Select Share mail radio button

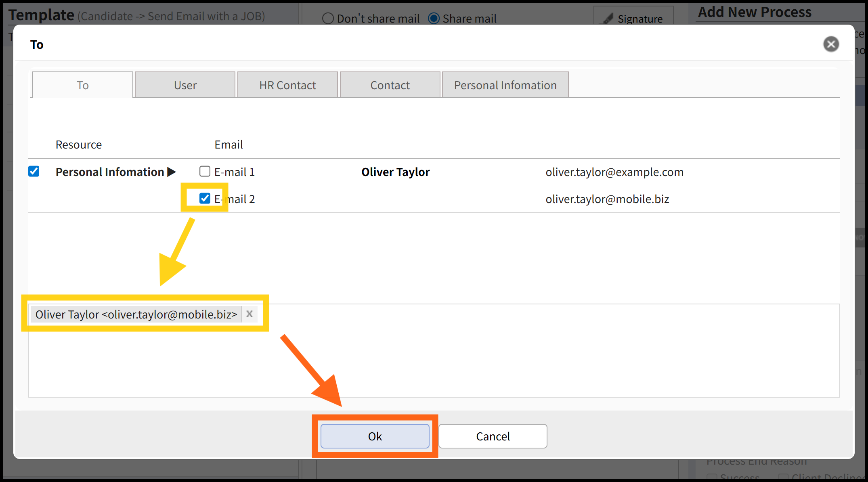[434, 19]
